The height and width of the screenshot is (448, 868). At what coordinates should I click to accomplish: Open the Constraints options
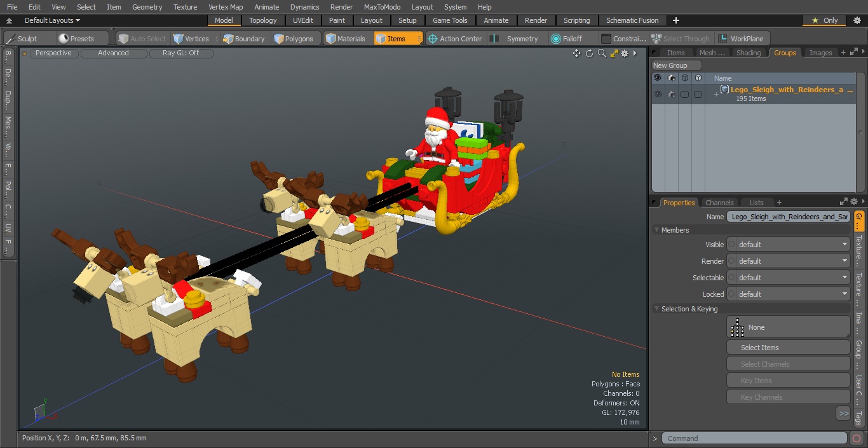click(623, 39)
